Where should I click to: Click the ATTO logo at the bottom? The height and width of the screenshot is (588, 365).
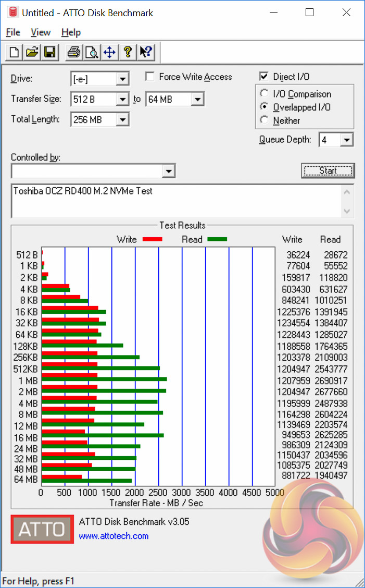tap(42, 529)
